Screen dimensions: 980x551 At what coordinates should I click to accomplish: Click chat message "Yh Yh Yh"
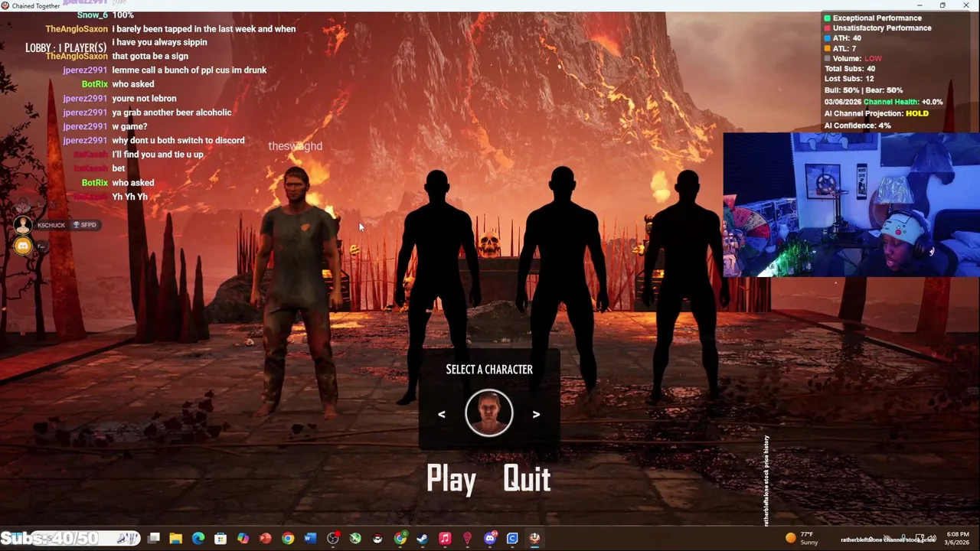pos(130,197)
